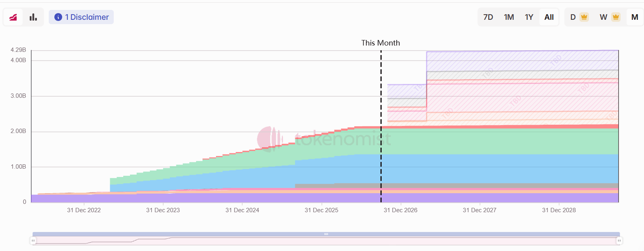The height and width of the screenshot is (251, 644).
Task: Switch to the bar chart view
Action: (33, 17)
